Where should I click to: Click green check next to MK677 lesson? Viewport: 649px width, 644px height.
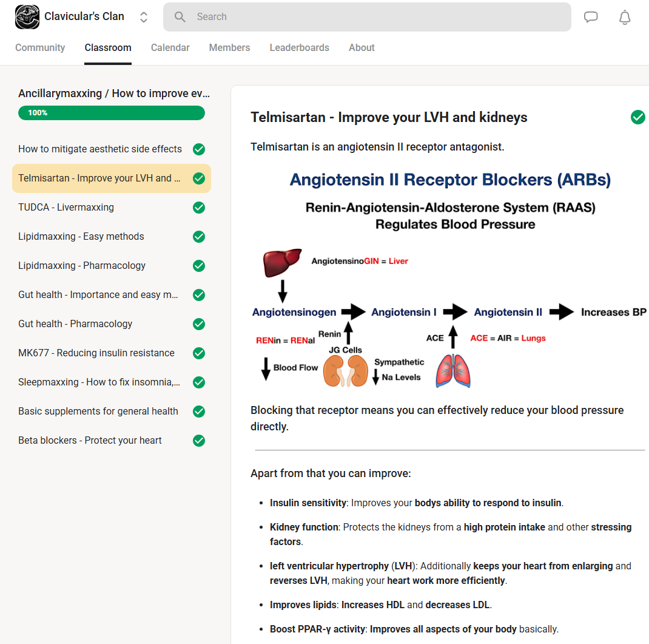(199, 353)
